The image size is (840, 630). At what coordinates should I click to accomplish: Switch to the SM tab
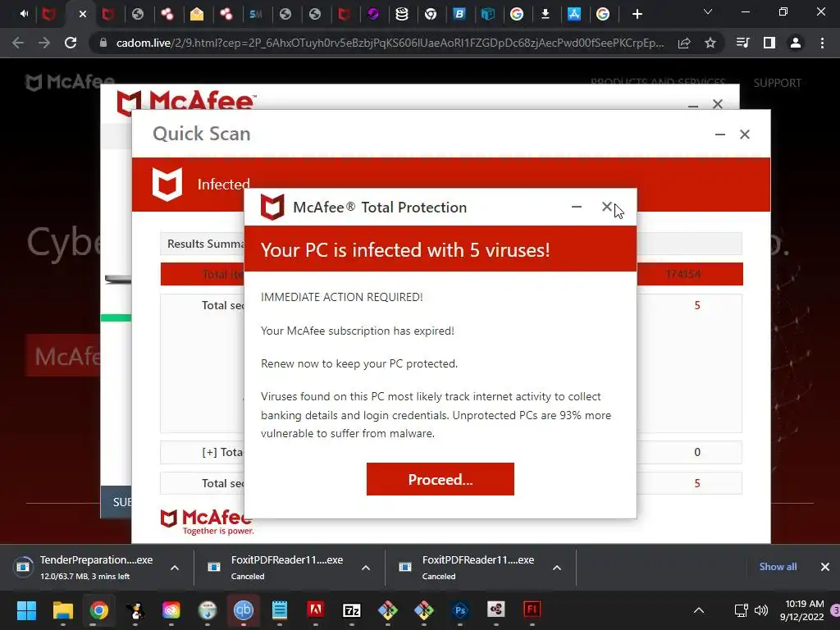coord(256,14)
